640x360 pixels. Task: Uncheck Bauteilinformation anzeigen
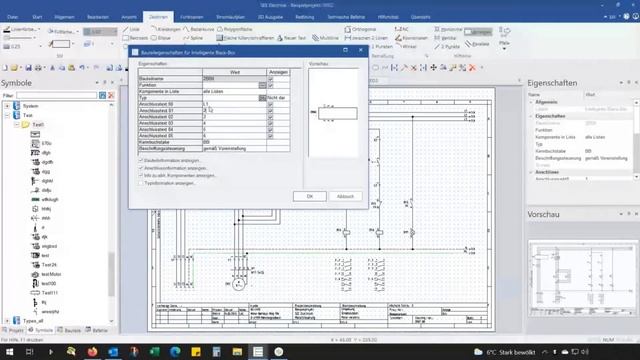(x=141, y=160)
